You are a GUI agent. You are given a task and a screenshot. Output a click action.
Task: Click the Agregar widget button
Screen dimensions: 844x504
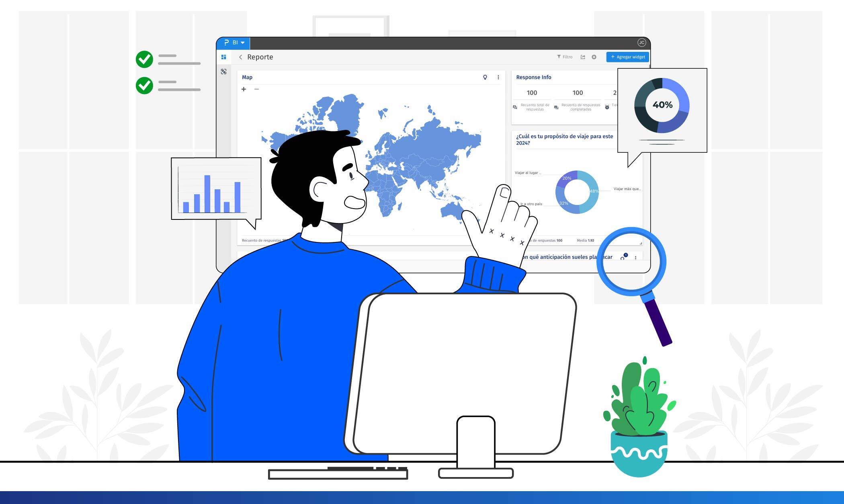(626, 57)
